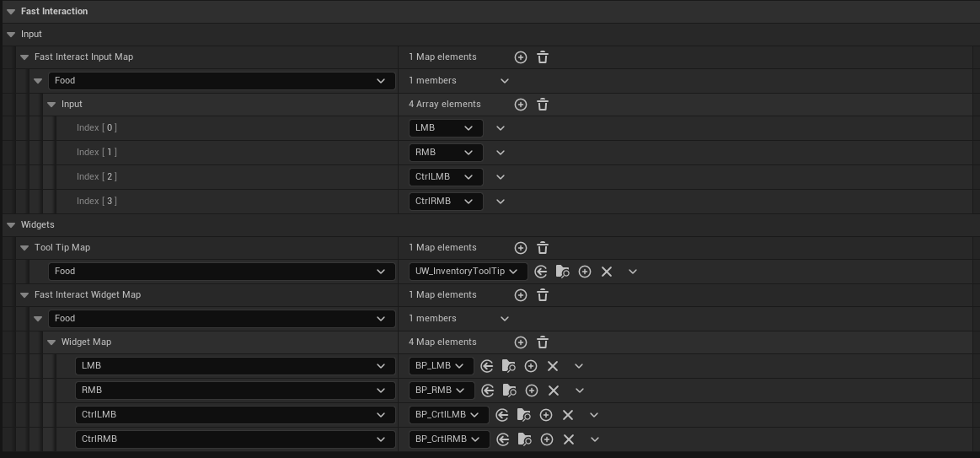The image size is (980, 458).
Task: Create new asset for BP_RMB entry
Action: click(531, 391)
